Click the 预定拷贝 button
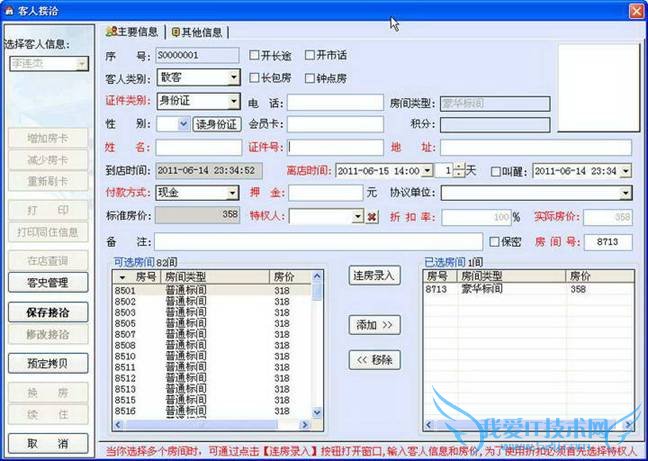 [x=48, y=364]
